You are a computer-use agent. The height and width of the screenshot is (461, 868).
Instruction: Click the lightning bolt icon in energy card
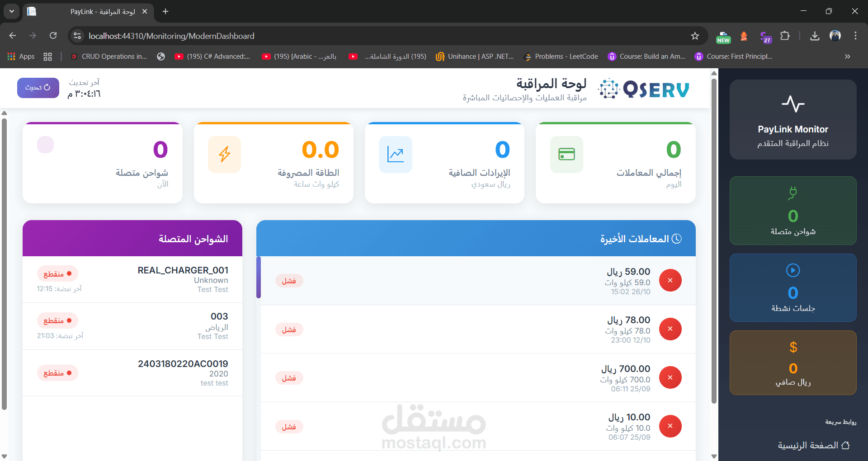pos(225,155)
